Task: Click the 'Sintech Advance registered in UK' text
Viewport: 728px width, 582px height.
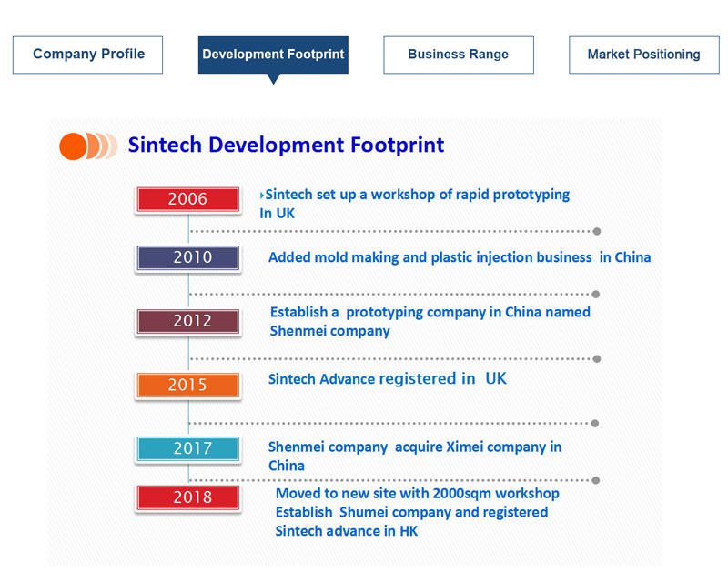Action: coord(388,378)
